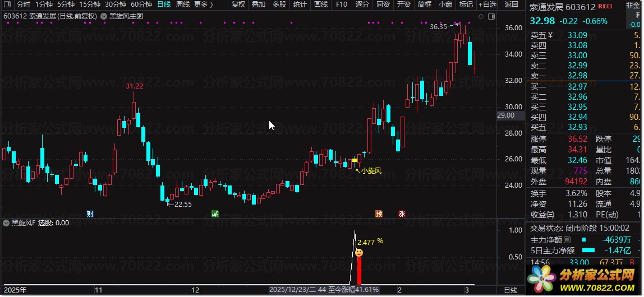Click the 画线 toolbar button
Screen dimensions: 644x297
coord(321,4)
